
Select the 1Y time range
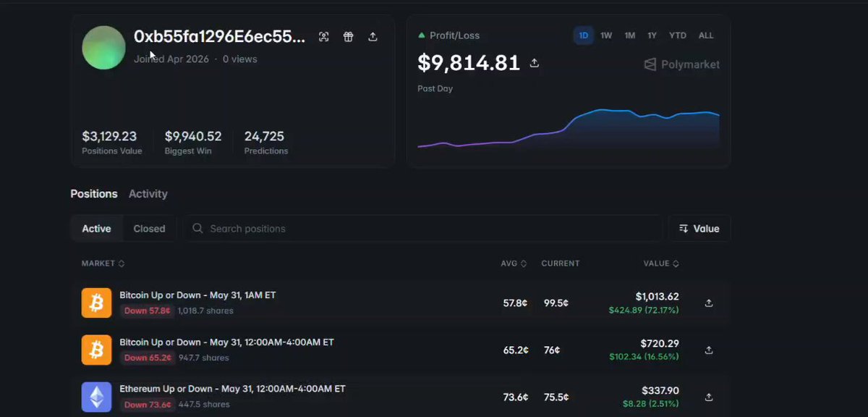tap(652, 35)
